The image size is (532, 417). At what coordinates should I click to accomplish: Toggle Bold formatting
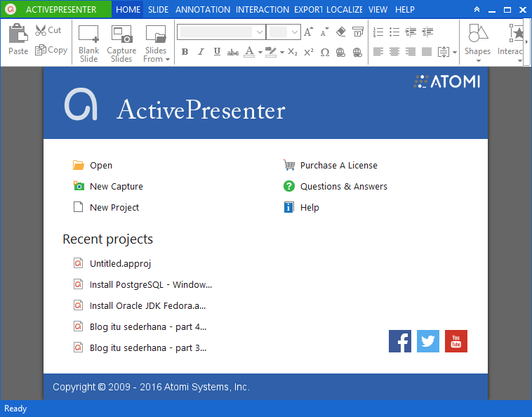tap(185, 52)
